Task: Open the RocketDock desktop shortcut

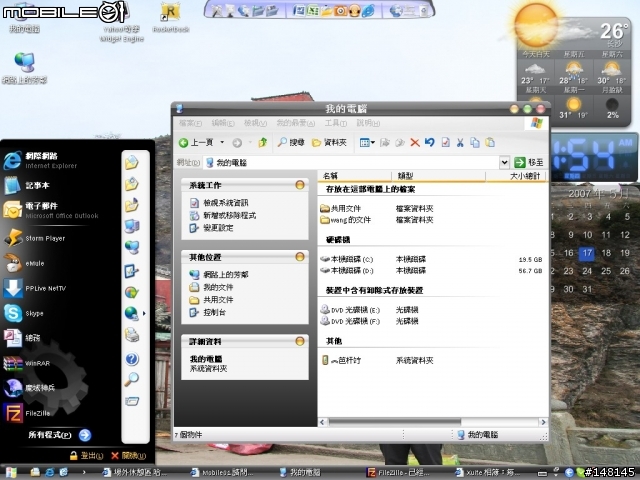Action: pyautogui.click(x=171, y=17)
